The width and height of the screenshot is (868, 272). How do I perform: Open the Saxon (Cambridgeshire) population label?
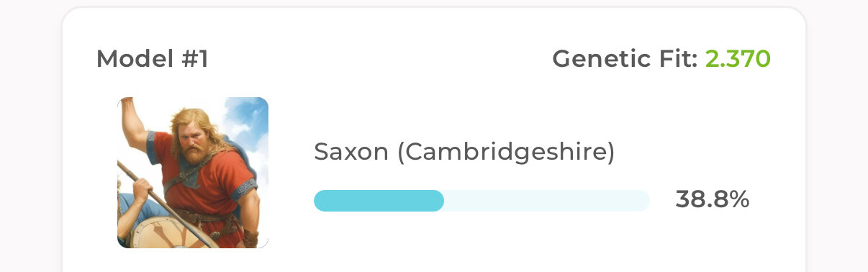click(x=464, y=153)
